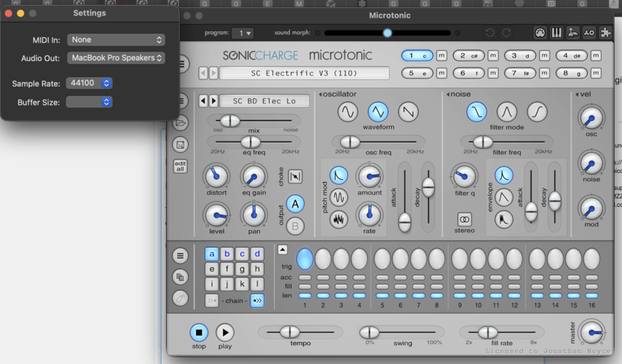Screen dimensions: 622x364
Task: Open the program number dropdown
Action: click(243, 33)
